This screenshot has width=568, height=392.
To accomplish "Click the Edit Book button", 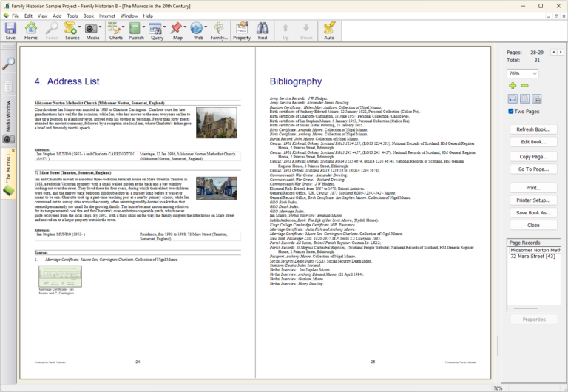I will tap(533, 142).
